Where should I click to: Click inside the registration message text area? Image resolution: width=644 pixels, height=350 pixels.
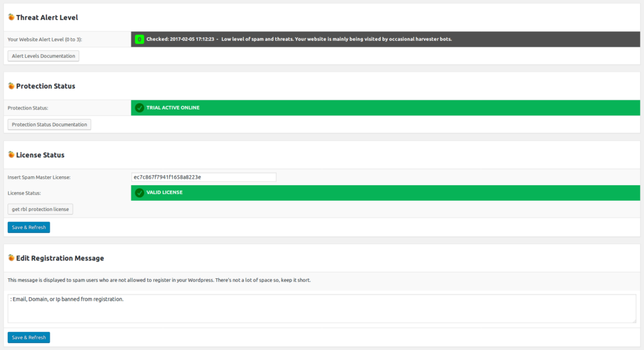321,308
